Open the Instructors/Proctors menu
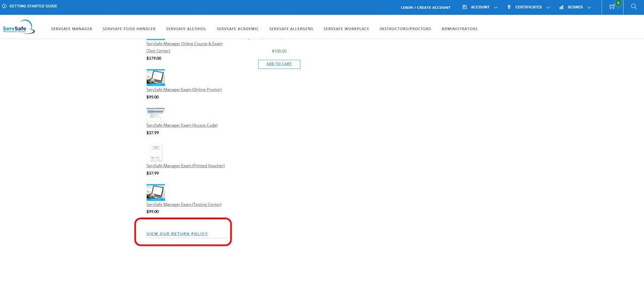This screenshot has height=281, width=644. (x=406, y=29)
